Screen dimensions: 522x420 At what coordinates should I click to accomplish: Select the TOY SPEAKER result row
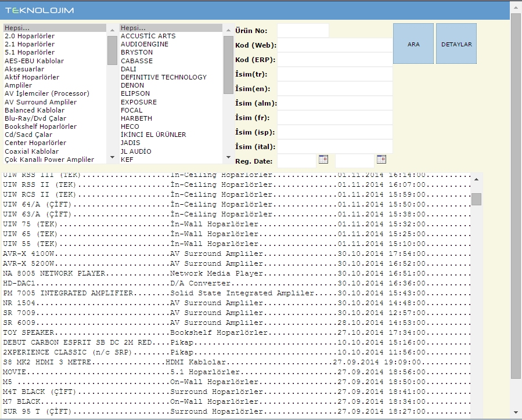[236, 332]
